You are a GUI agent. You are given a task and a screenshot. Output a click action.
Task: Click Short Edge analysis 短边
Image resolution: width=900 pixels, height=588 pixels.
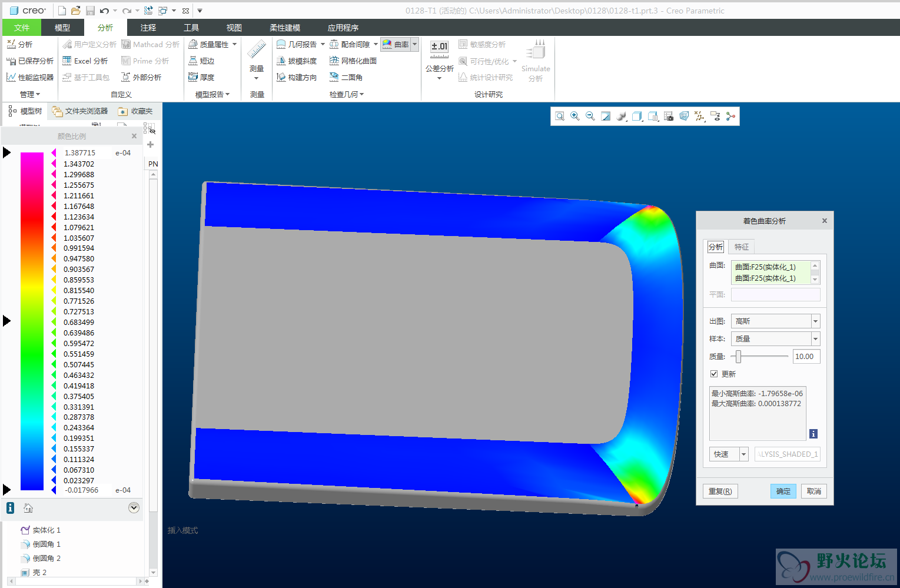[201, 61]
